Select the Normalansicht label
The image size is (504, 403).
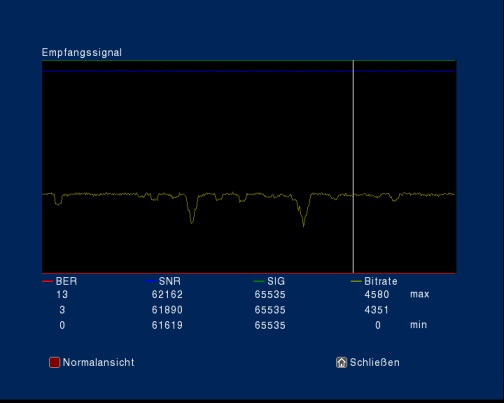pyautogui.click(x=98, y=362)
